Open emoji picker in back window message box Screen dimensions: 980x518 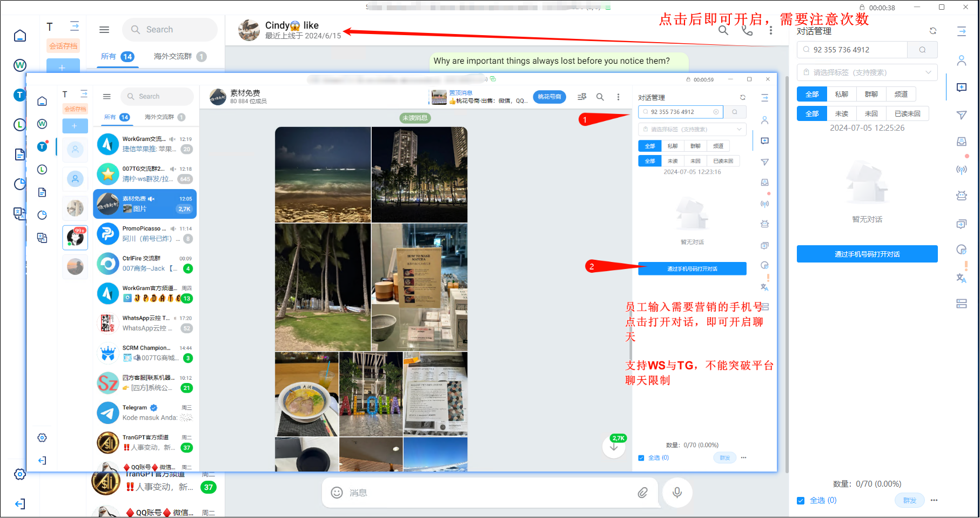coord(337,493)
